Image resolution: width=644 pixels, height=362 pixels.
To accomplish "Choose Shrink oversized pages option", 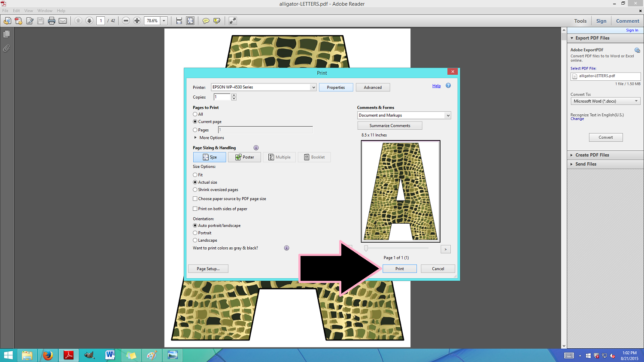I will click(x=195, y=189).
